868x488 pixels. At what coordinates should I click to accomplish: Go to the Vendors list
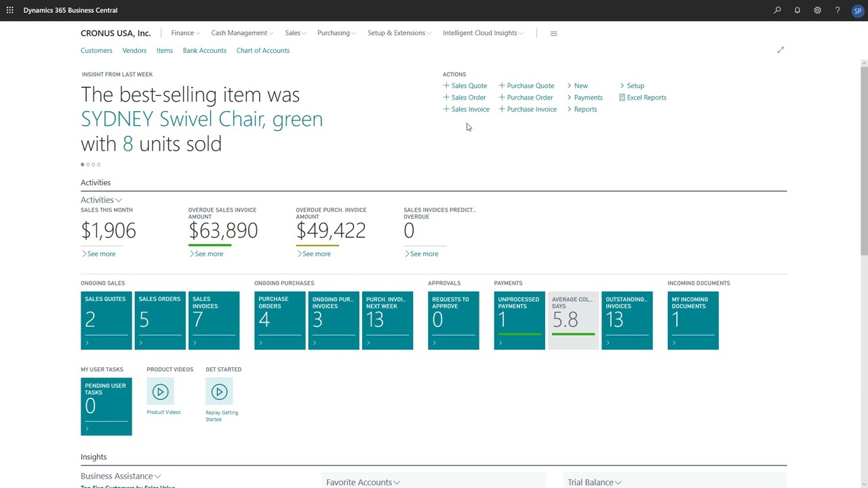coord(134,51)
